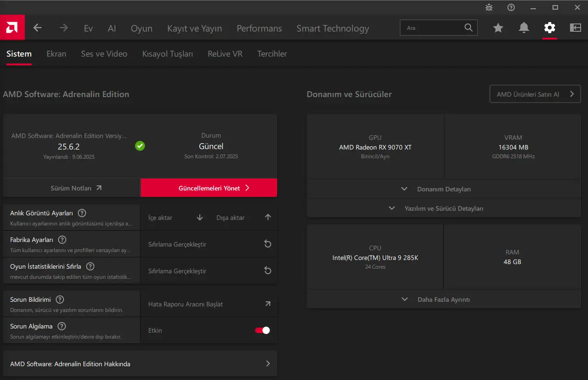Expand Yazılım ve Sürücü Detayları section
Screen dimensions: 588x380
pos(444,208)
